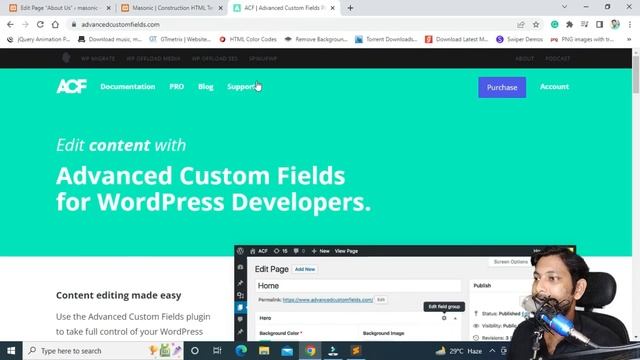Open Task View on taskbar
640x360 pixels.
pyautogui.click(x=217, y=351)
